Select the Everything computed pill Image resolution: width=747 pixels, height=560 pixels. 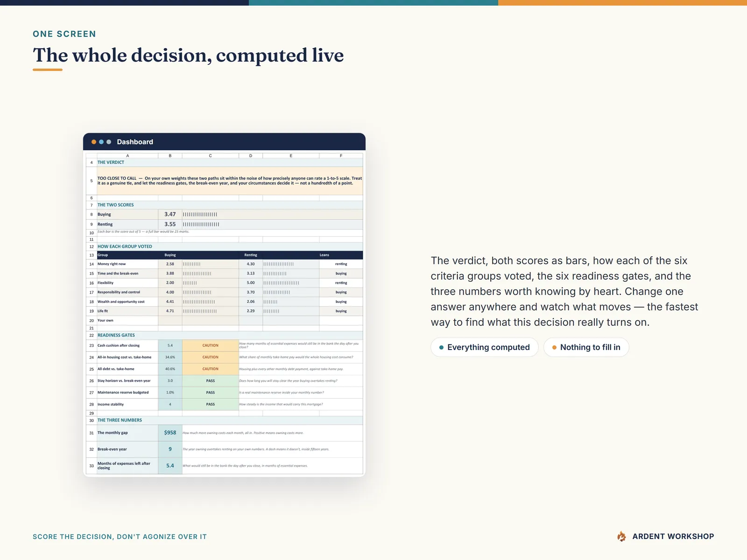[x=485, y=347]
